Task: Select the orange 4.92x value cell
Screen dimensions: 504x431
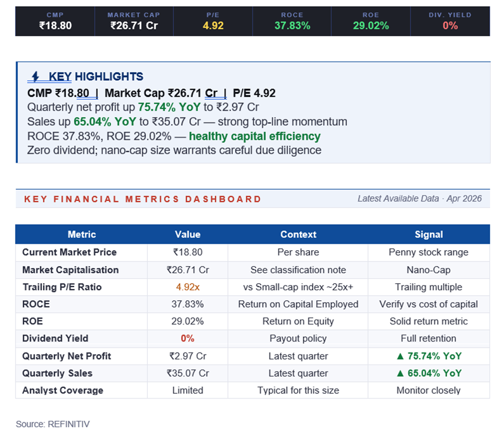Action: 188,287
